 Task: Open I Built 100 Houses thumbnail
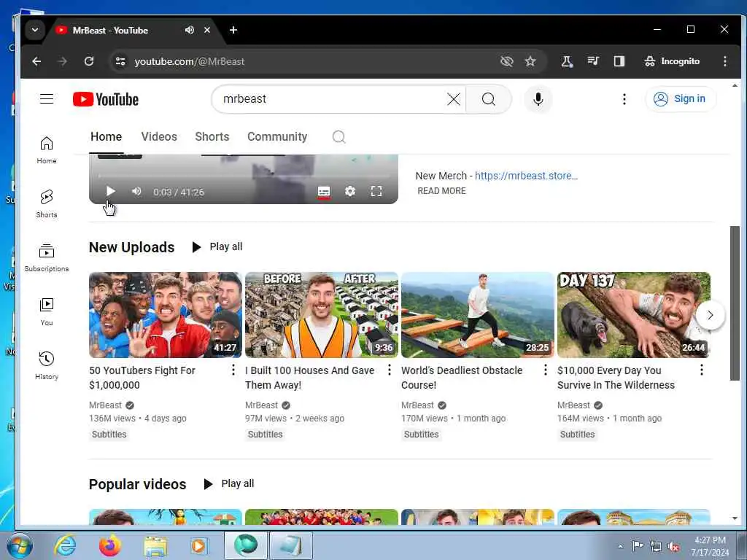322,315
